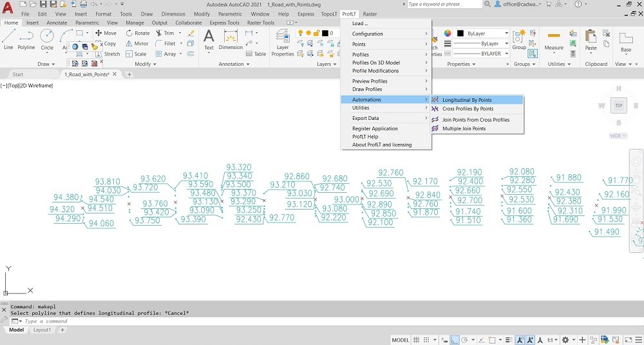Insert a Table from Annotation panel

point(256,54)
